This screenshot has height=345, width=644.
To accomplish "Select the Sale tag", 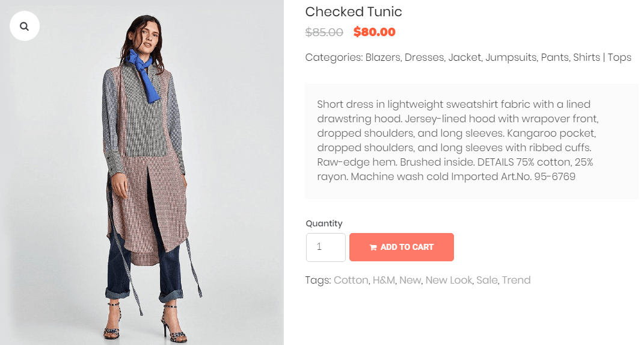I will (x=486, y=280).
